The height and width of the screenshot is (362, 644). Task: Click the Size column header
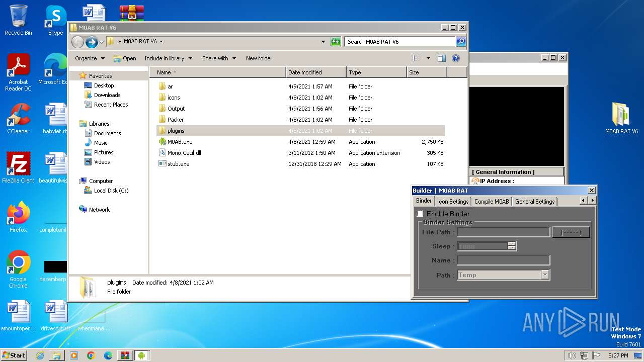click(x=427, y=72)
